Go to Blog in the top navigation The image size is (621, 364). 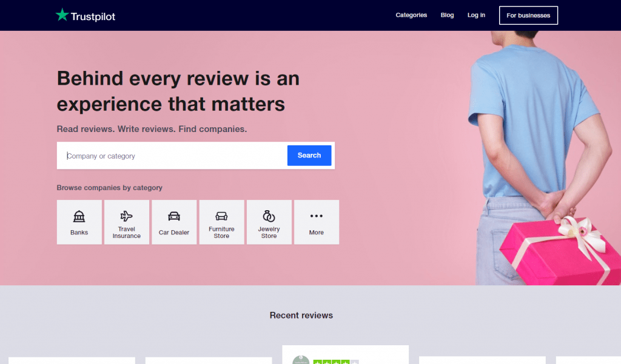447,15
